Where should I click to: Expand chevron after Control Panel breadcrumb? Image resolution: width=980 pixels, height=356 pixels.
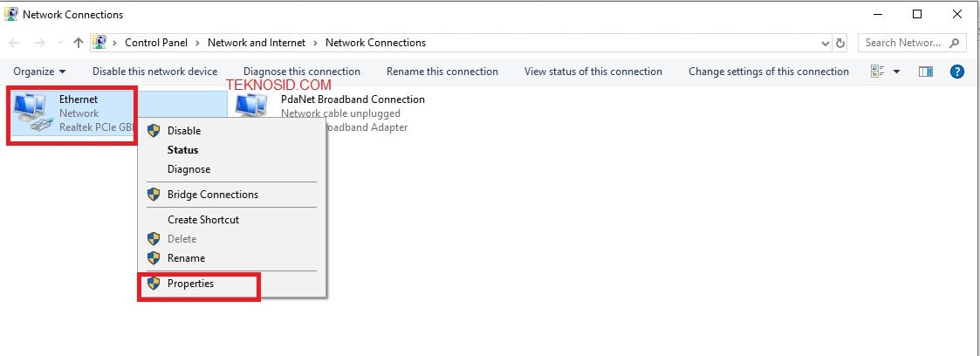click(x=197, y=43)
